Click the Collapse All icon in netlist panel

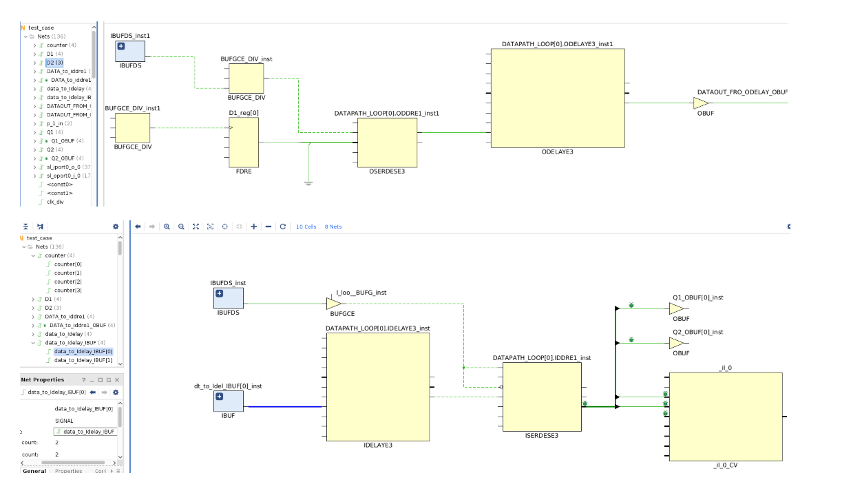point(26,227)
